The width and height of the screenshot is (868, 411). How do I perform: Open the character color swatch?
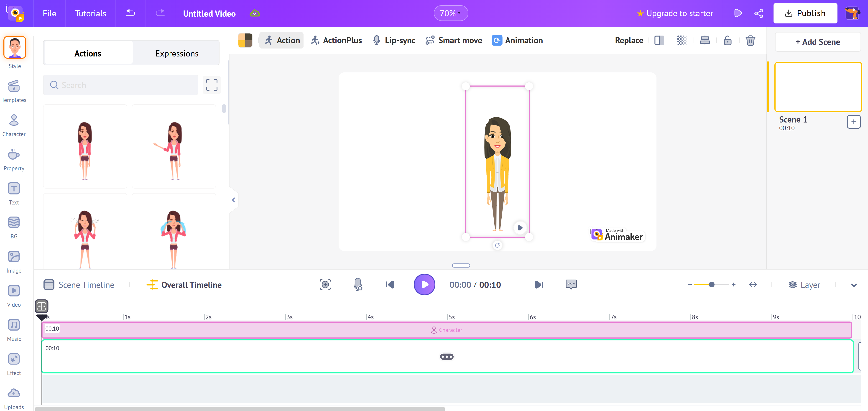245,41
